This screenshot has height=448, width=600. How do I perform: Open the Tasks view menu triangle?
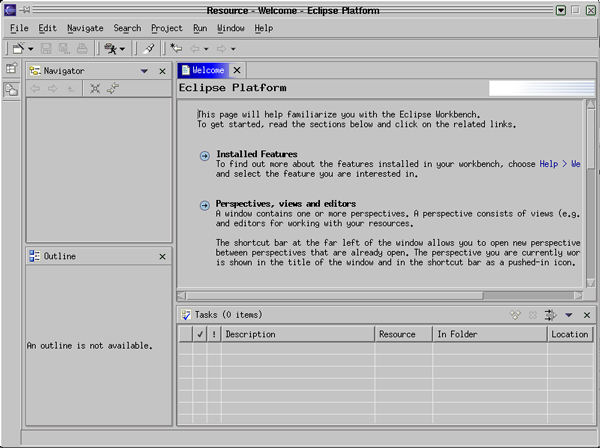(x=569, y=315)
